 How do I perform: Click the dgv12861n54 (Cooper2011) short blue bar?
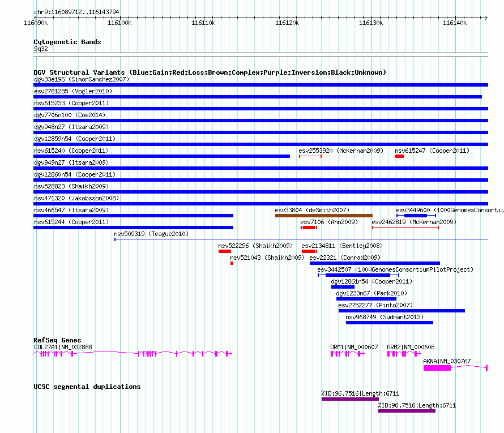coord(343,287)
